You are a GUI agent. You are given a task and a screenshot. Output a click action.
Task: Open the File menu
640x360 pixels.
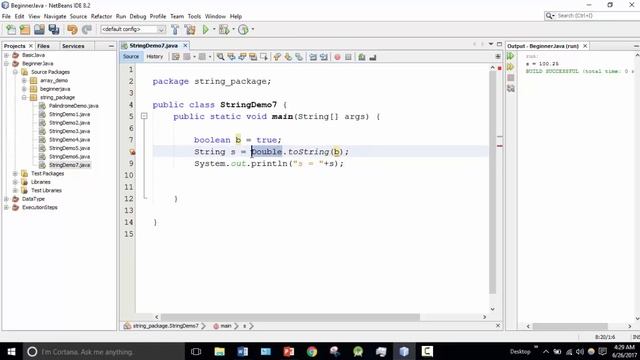[6, 16]
